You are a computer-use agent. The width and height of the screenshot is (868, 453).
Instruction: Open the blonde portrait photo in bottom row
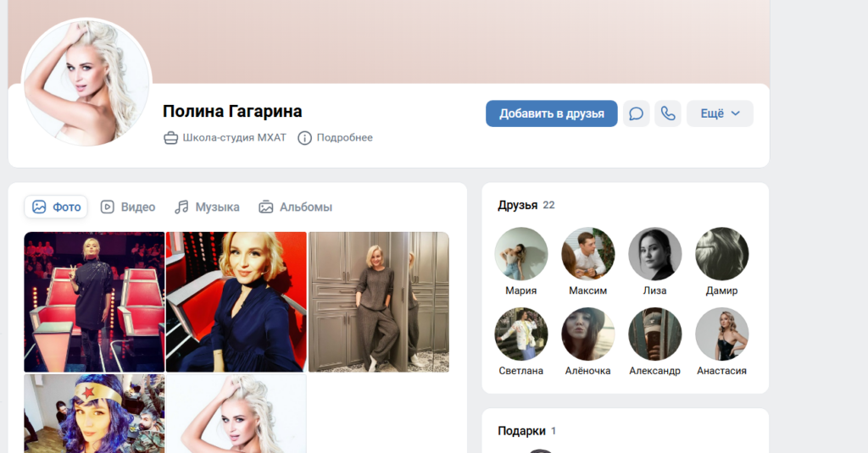[236, 414]
